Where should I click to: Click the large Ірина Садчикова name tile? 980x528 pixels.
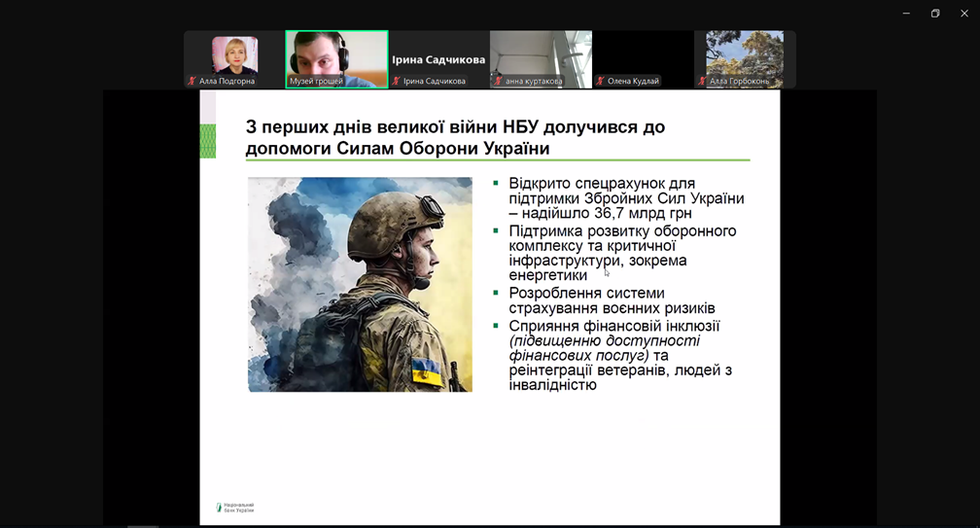438,59
